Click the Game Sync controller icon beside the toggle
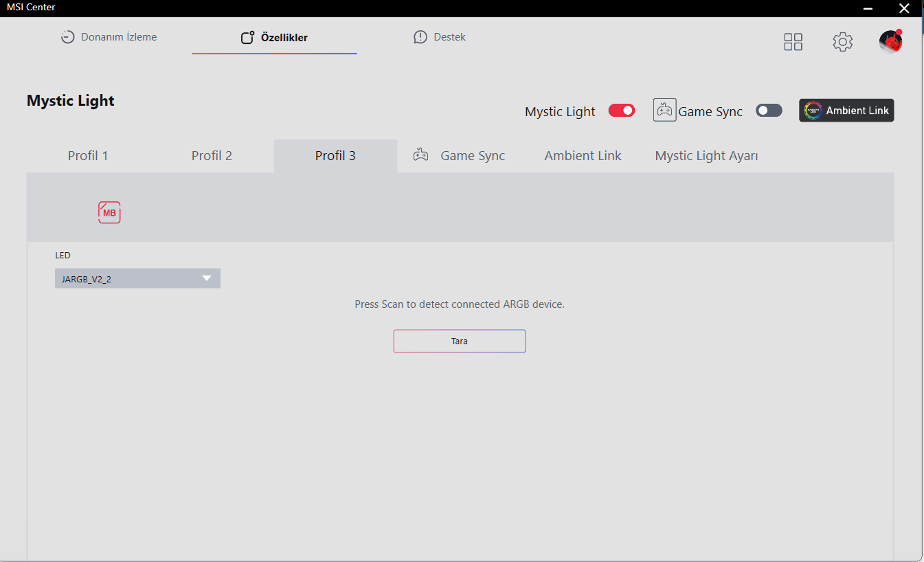This screenshot has width=924, height=562. click(x=664, y=110)
